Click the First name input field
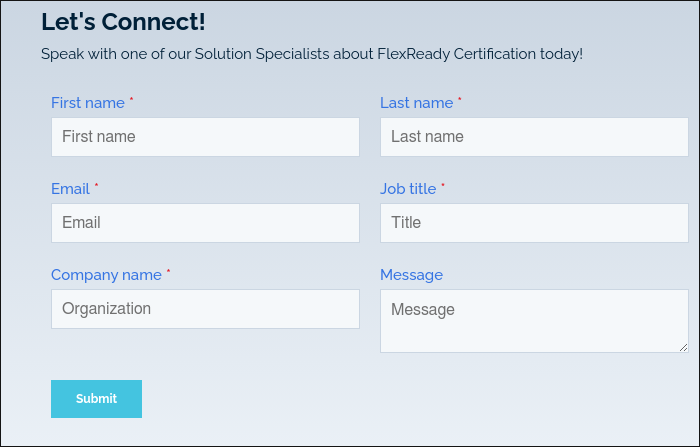 coord(205,137)
